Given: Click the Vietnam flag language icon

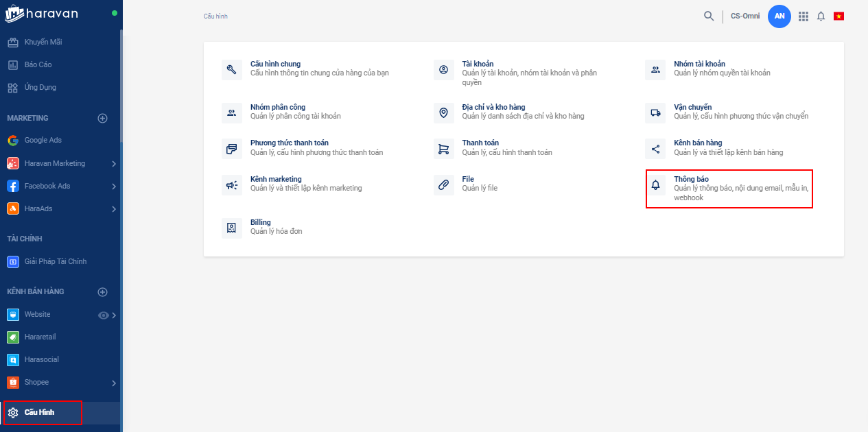Looking at the screenshot, I should (x=838, y=16).
